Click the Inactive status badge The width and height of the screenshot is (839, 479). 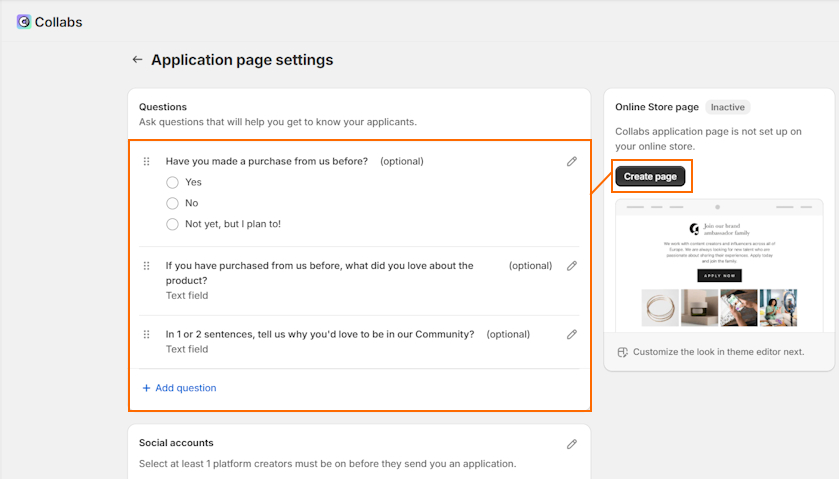click(727, 107)
